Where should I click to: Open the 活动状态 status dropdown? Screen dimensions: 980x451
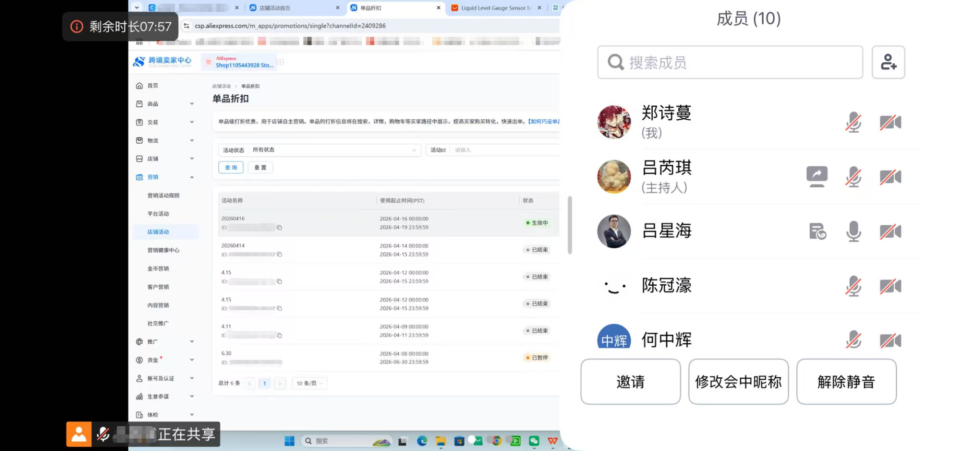(334, 150)
